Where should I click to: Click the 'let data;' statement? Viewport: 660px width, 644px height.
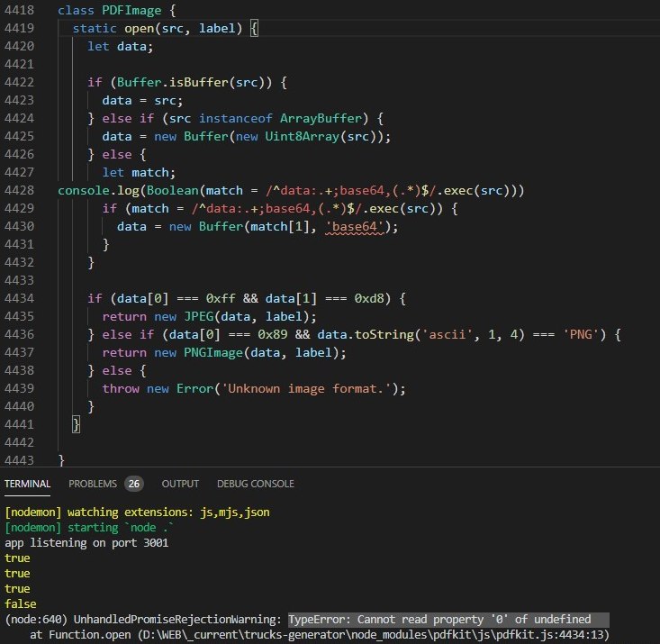(x=120, y=46)
